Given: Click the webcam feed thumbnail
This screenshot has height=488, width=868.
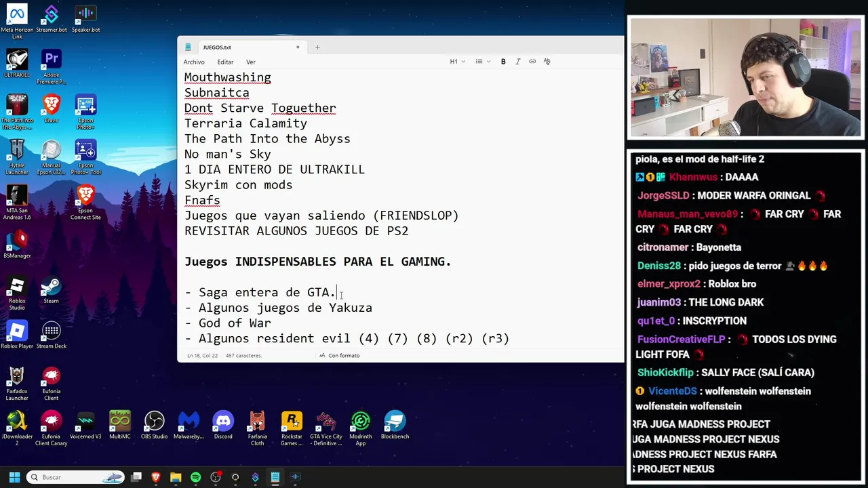Looking at the screenshot, I should click(745, 78).
